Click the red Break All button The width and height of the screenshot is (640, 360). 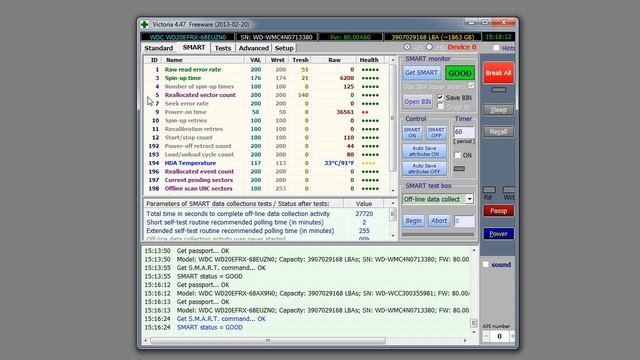(498, 73)
